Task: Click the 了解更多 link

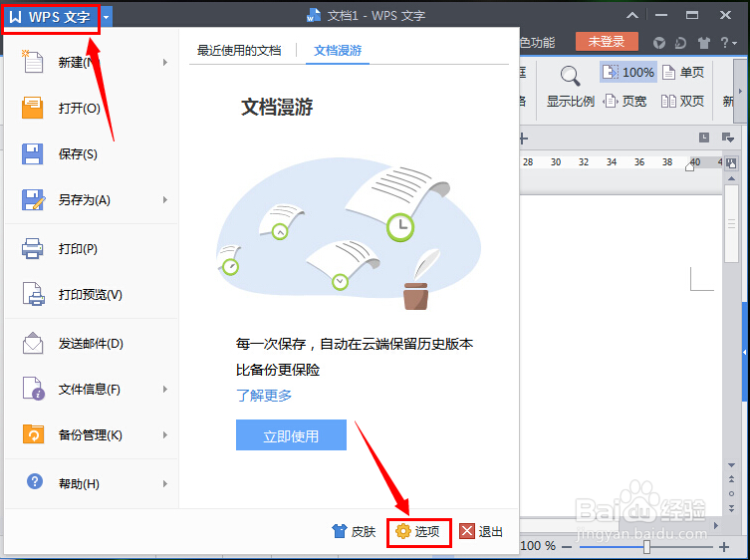Action: pos(264,396)
